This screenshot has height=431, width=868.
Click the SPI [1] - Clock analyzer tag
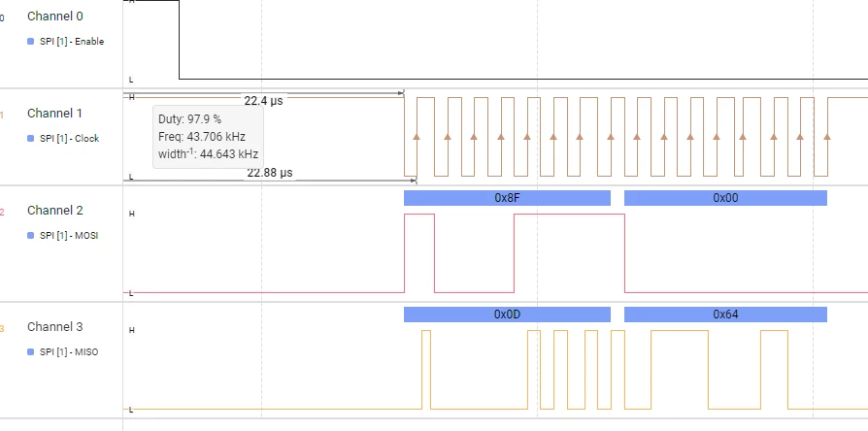(70, 138)
